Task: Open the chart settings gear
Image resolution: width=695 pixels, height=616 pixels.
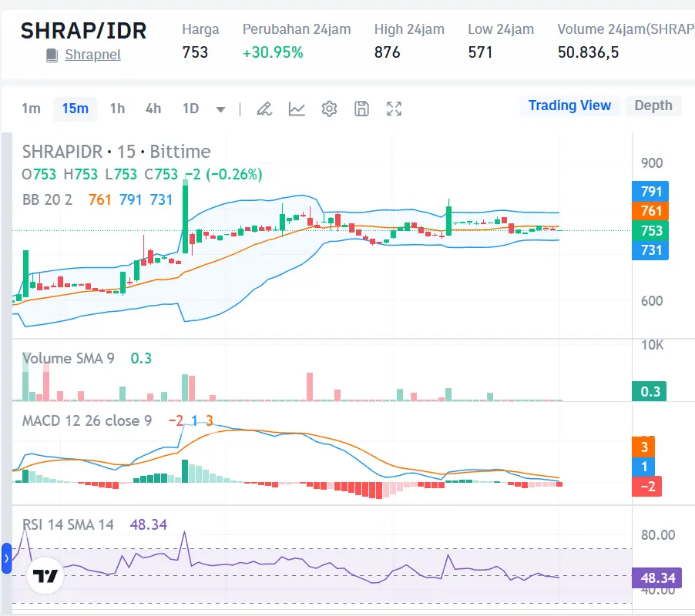Action: click(x=329, y=109)
